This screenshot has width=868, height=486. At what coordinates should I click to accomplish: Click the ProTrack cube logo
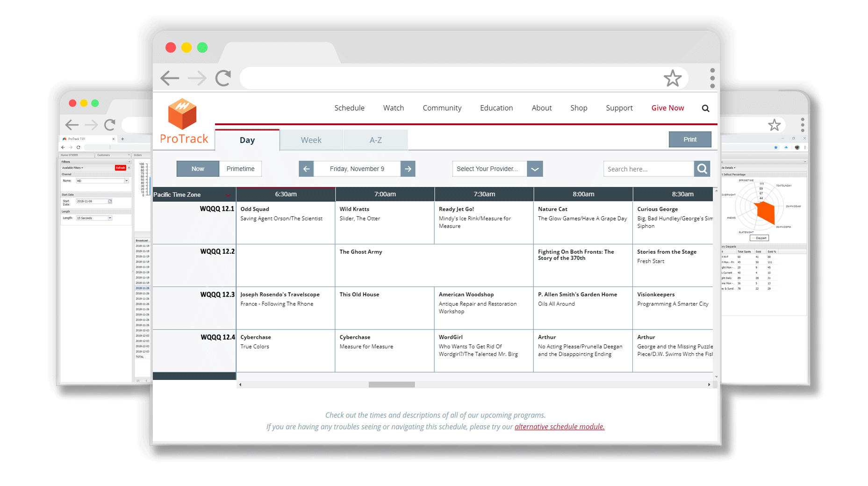click(182, 114)
